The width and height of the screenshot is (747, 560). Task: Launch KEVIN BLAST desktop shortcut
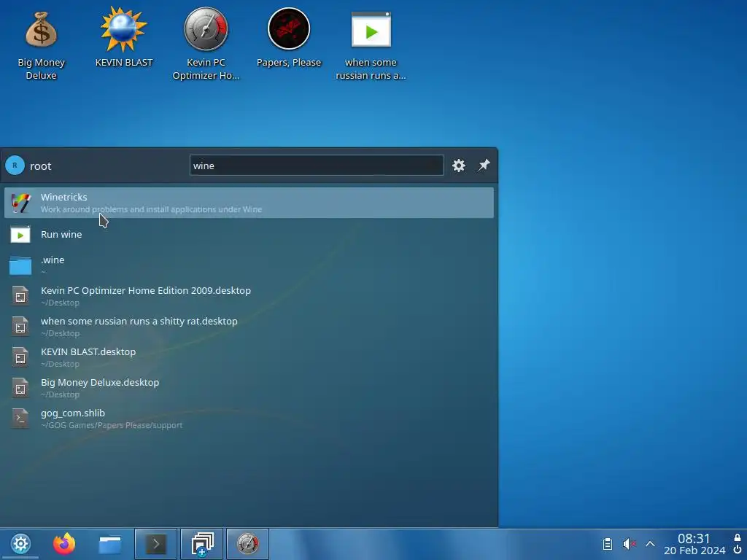pyautogui.click(x=124, y=38)
